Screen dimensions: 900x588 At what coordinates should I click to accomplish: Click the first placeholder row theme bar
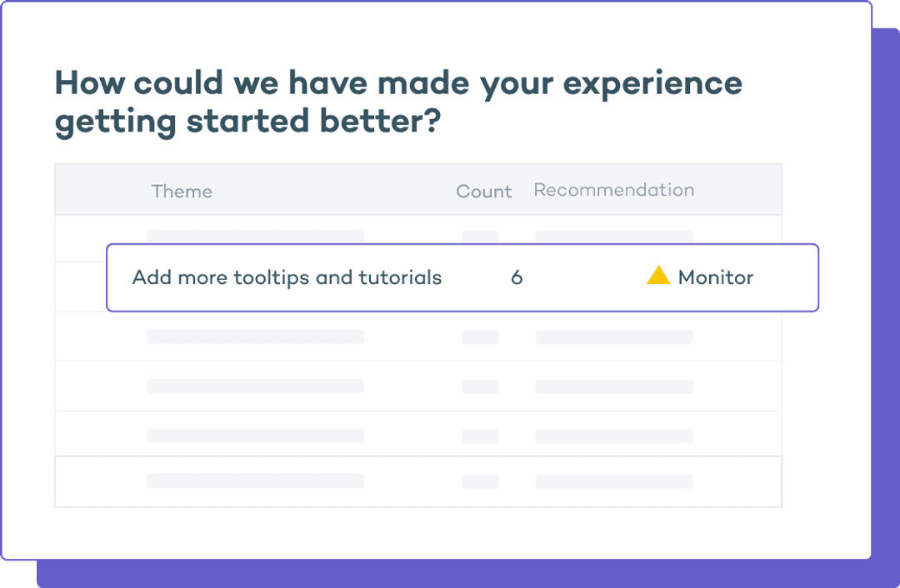point(255,236)
